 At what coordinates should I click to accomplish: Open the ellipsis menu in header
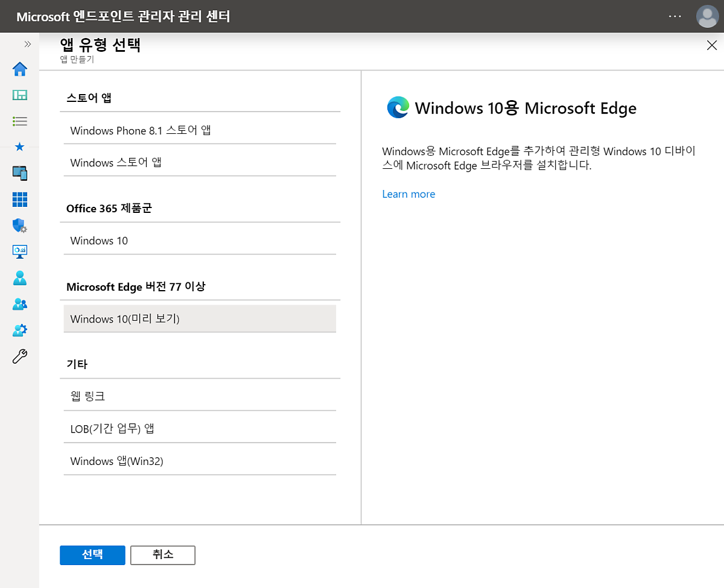(x=675, y=16)
